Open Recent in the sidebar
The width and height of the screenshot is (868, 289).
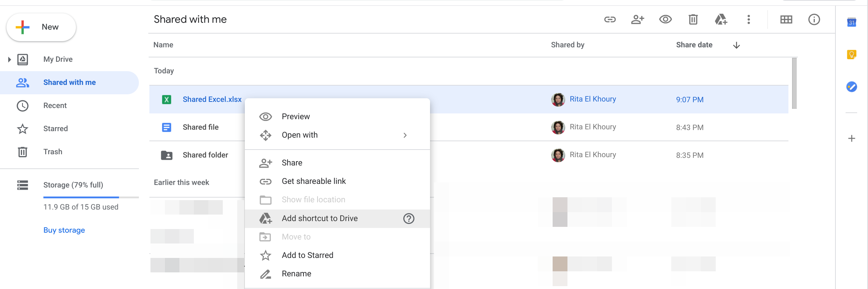click(x=55, y=105)
